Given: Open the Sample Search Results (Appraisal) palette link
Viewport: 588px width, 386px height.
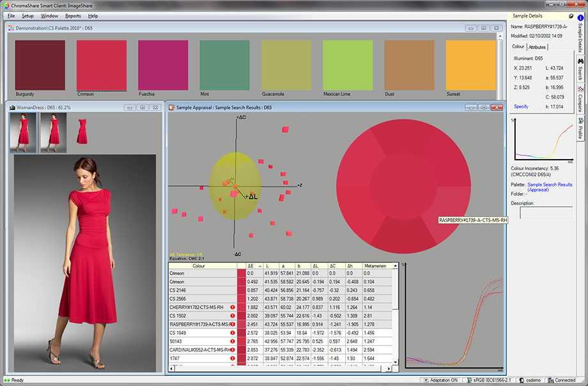Looking at the screenshot, I should coord(550,187).
